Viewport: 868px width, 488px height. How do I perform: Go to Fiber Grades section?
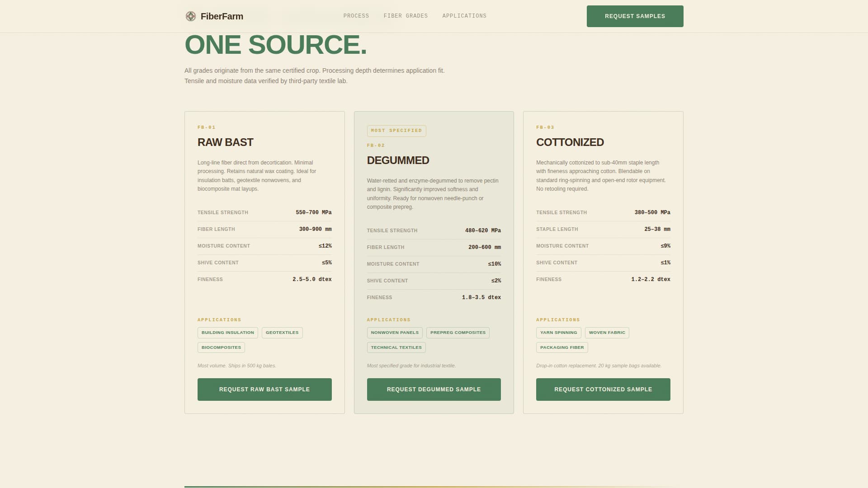(406, 16)
